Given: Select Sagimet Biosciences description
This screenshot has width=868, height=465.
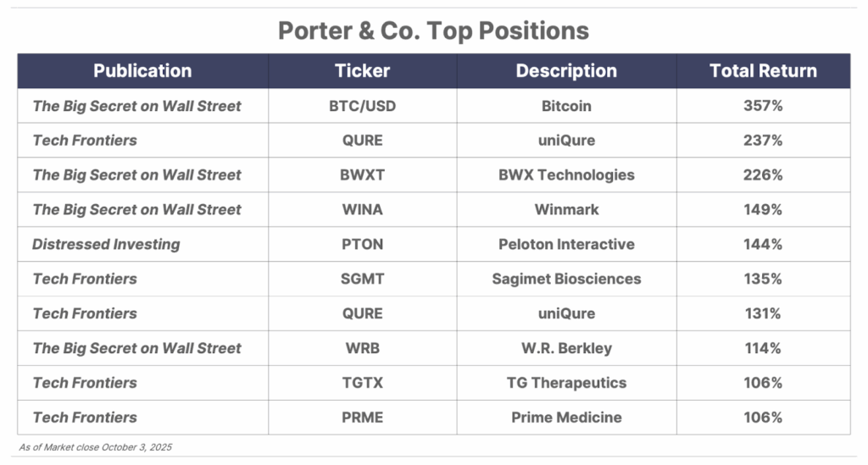Looking at the screenshot, I should (x=566, y=280).
